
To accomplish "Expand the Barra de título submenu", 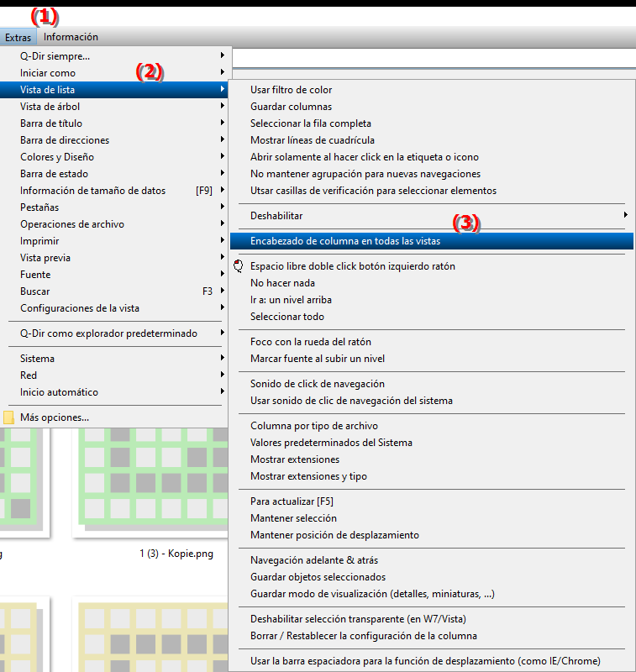I will coord(115,123).
